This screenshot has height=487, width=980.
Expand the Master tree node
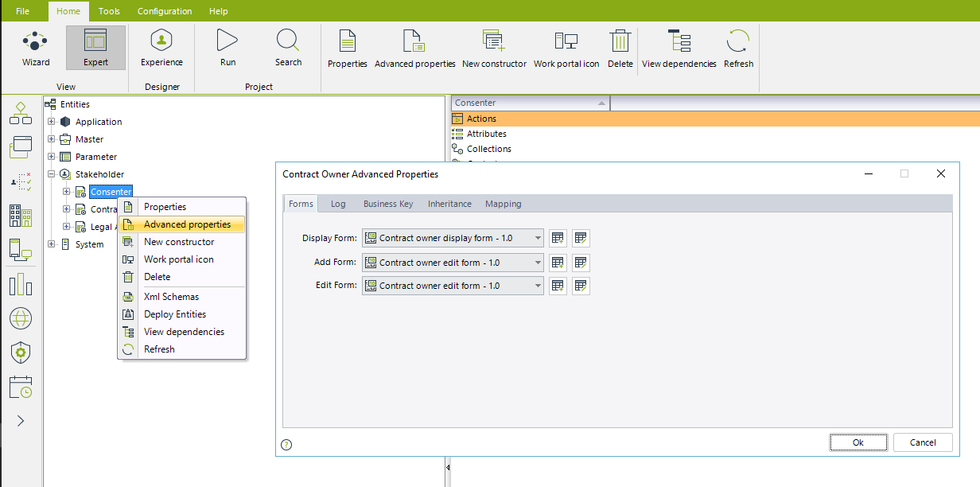coord(52,139)
